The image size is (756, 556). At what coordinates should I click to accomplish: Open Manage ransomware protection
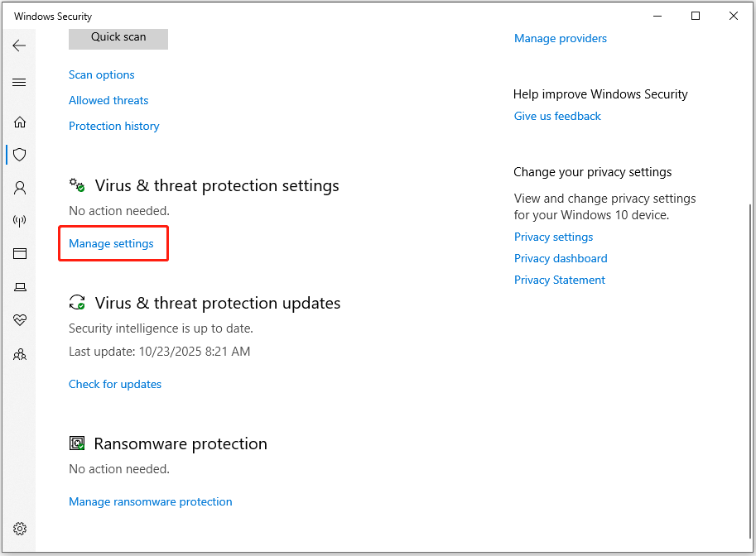coord(150,501)
